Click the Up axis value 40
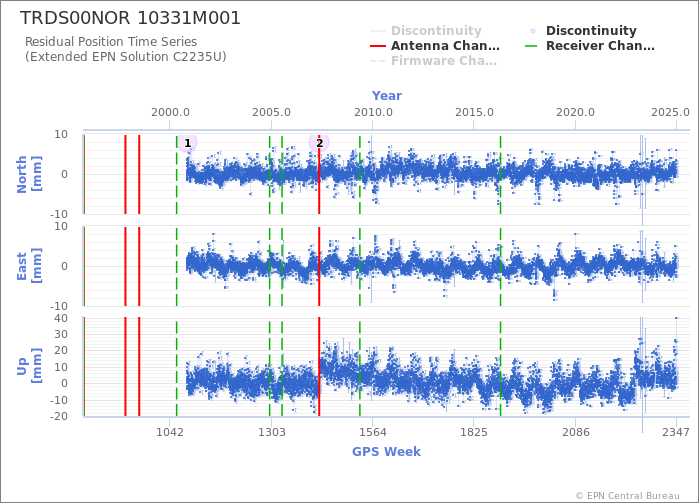This screenshot has height=504, width=700. point(61,318)
